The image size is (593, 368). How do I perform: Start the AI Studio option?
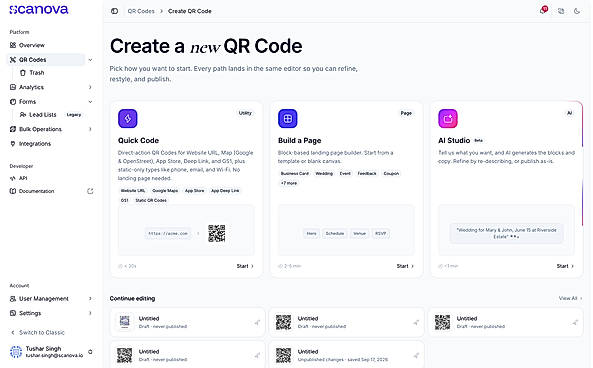565,266
